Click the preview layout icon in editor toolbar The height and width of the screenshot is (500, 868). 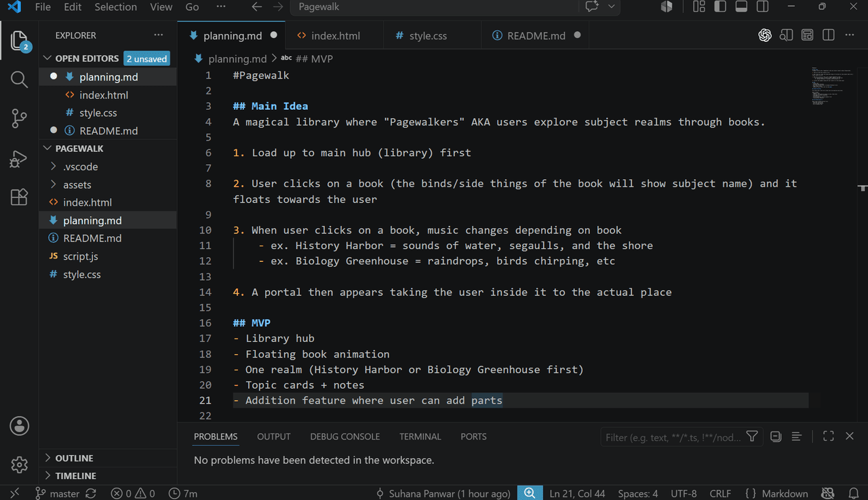807,35
